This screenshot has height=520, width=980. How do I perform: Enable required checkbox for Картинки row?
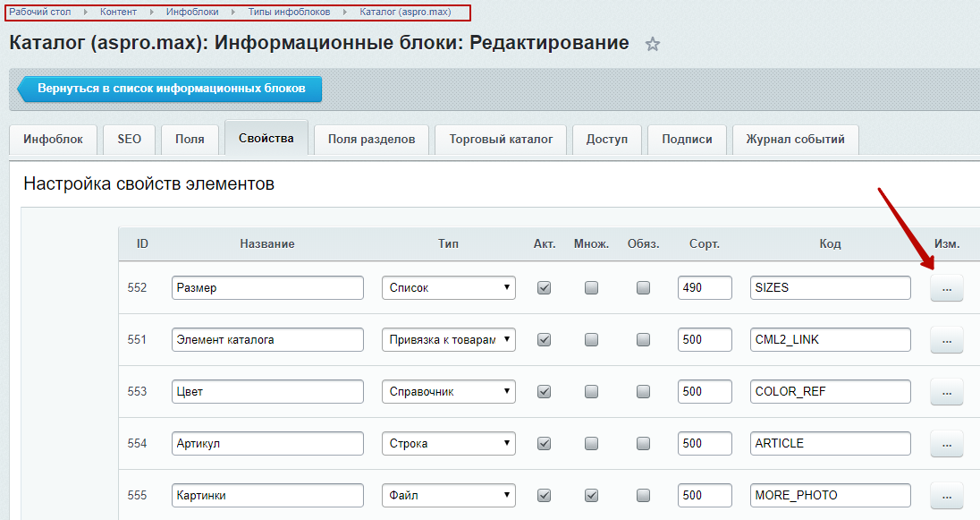(643, 496)
